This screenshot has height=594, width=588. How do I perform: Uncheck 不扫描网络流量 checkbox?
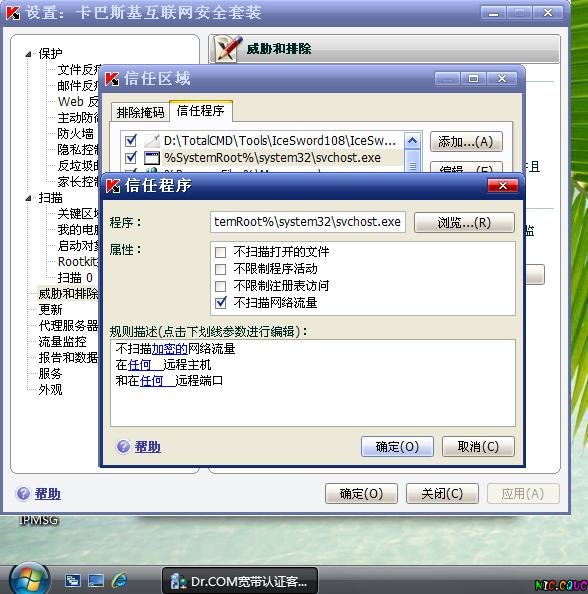tap(220, 303)
